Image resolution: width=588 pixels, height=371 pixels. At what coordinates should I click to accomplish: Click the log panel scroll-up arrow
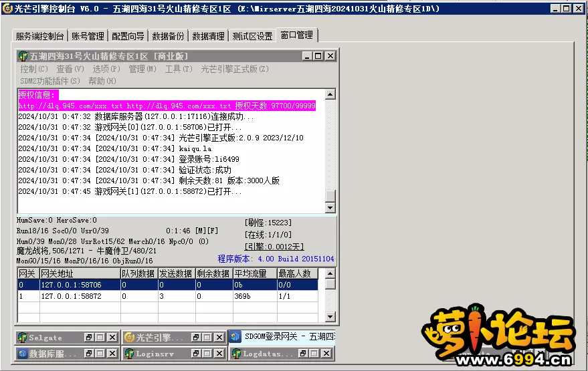pyautogui.click(x=330, y=94)
